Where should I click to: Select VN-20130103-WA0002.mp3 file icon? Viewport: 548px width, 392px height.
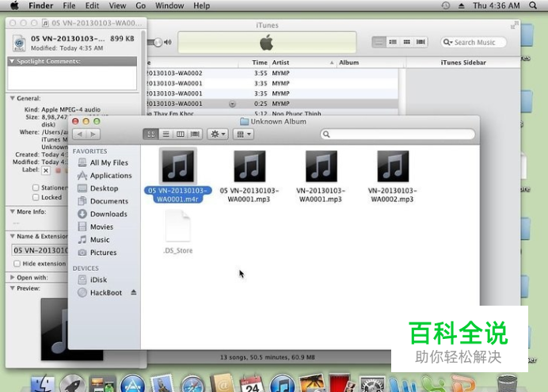393,166
